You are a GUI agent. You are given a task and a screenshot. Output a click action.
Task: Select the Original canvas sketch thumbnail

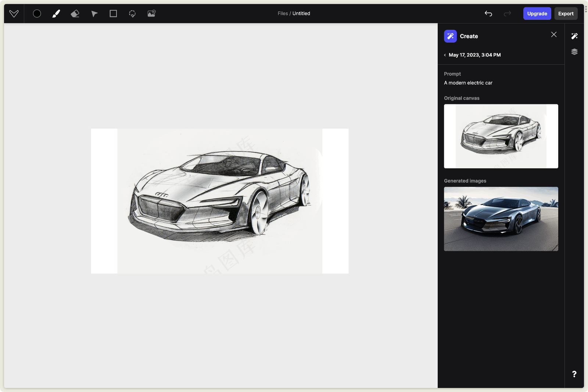pyautogui.click(x=501, y=136)
